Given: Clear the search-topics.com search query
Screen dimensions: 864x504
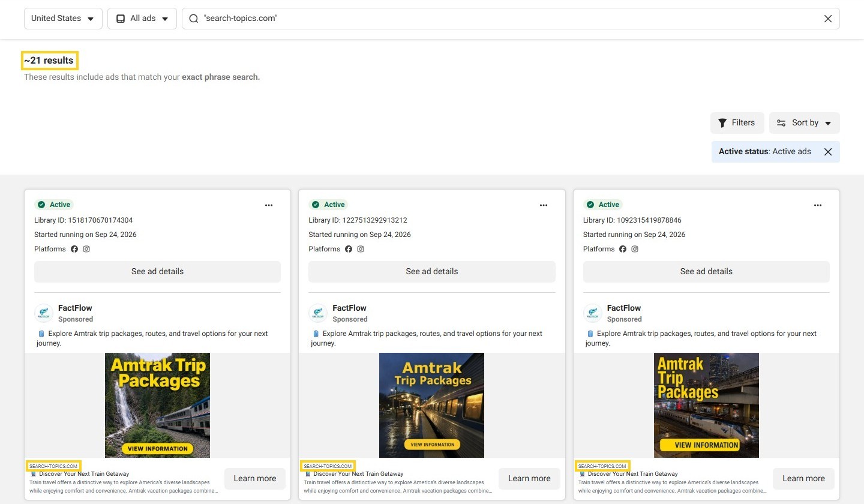Looking at the screenshot, I should point(828,19).
